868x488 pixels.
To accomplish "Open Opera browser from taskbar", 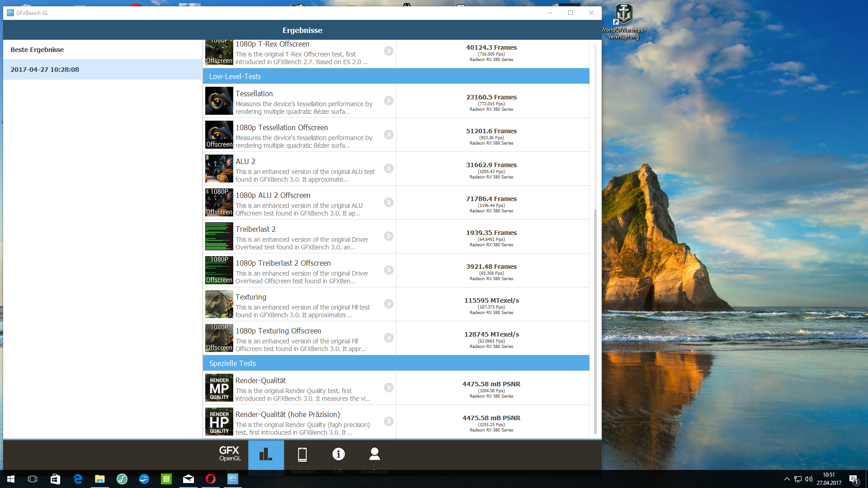I will [210, 479].
